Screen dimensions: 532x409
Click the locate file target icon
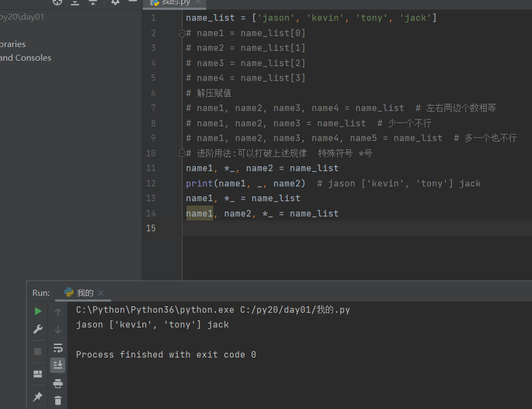tap(57, 2)
